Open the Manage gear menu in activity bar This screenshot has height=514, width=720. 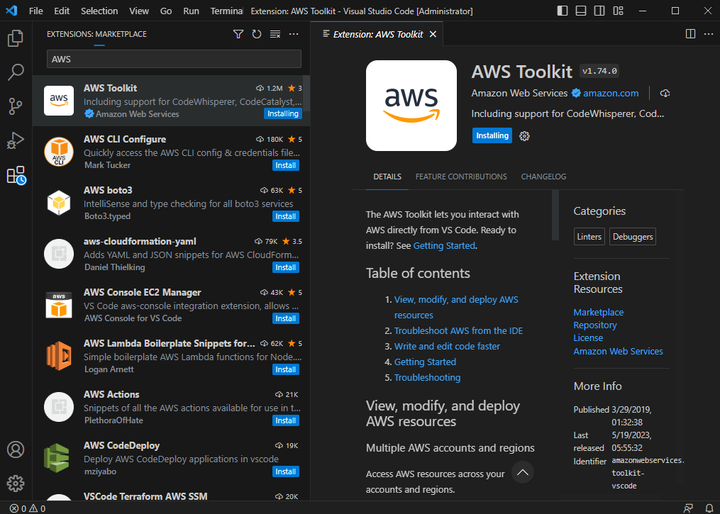pos(15,483)
